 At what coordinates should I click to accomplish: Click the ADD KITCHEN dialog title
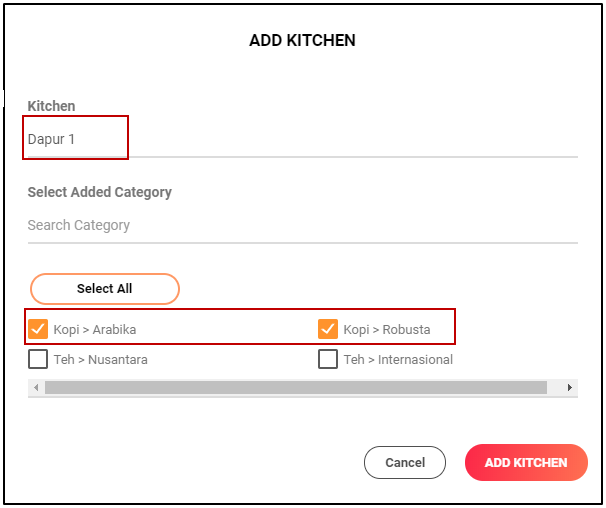302,41
